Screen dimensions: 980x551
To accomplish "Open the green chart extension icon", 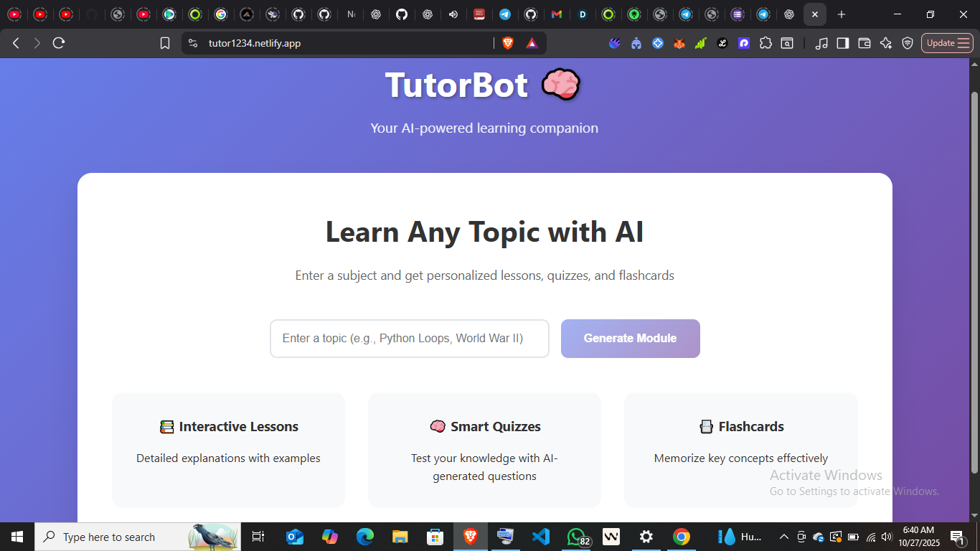I will click(701, 43).
